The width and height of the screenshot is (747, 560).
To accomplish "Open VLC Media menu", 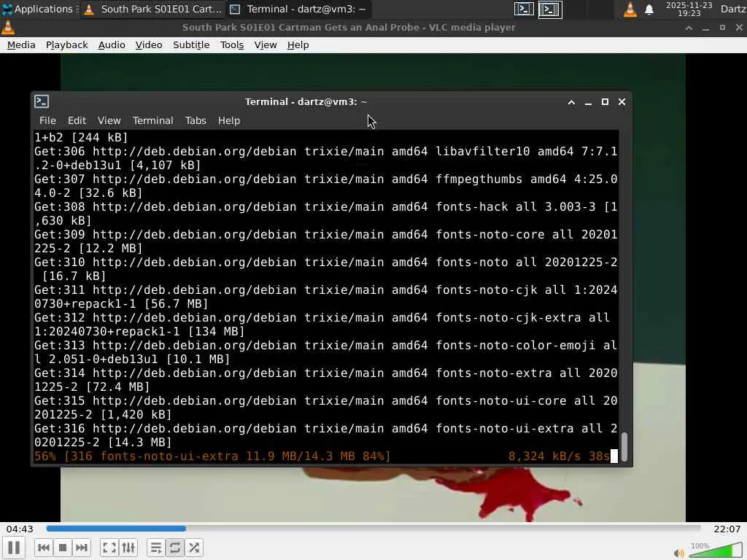I will [x=21, y=44].
